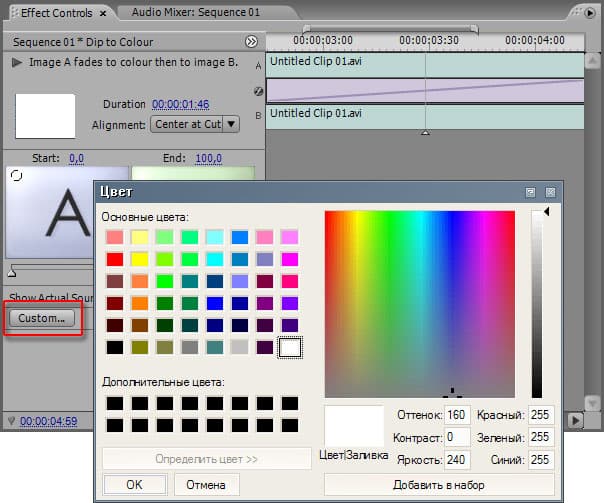Click the help icon in Цвет dialog
The image size is (604, 503).
[x=530, y=192]
